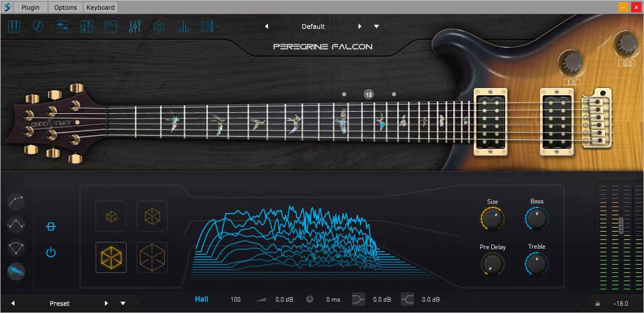
Task: Open the Default preset dropdown menu
Action: [377, 26]
